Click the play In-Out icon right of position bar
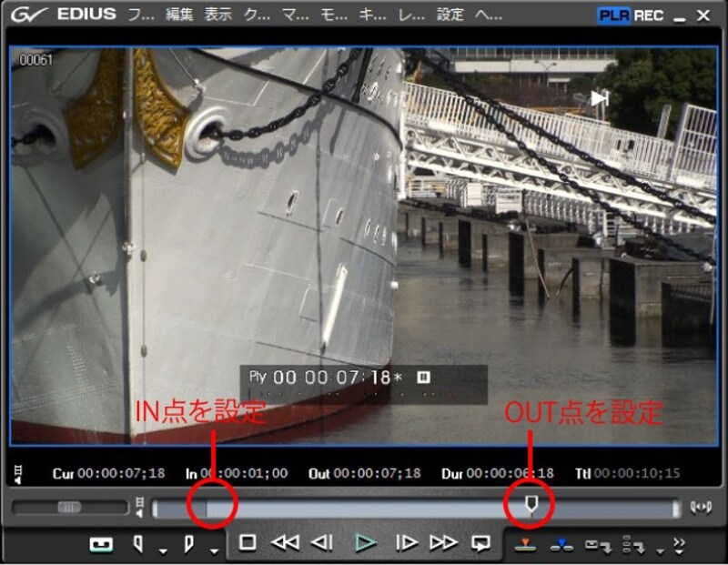The image size is (728, 565). 701,508
